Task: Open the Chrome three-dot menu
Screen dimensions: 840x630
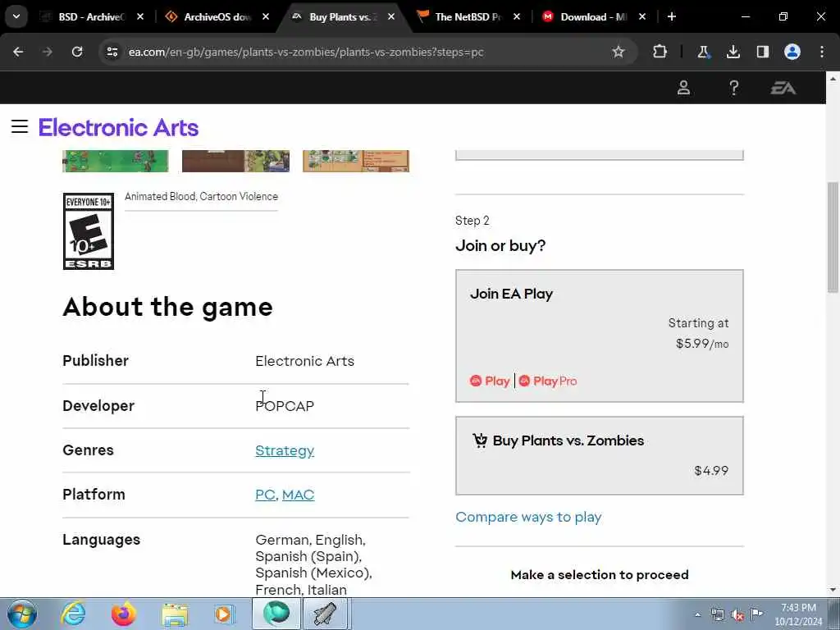Action: coord(822,52)
